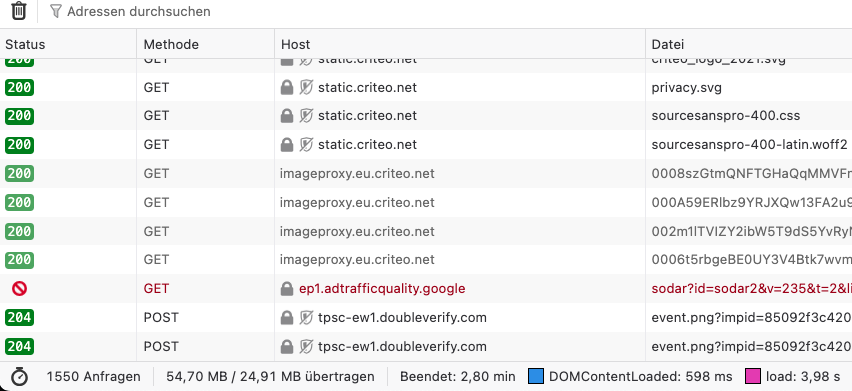852x391 pixels.
Task: Click the lock icon on sourcesanspro-400.css row
Action: tap(287, 116)
